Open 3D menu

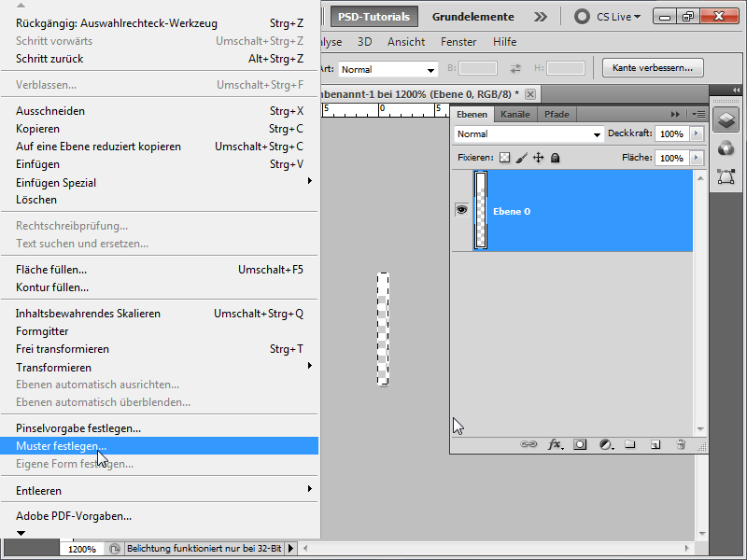pos(364,42)
